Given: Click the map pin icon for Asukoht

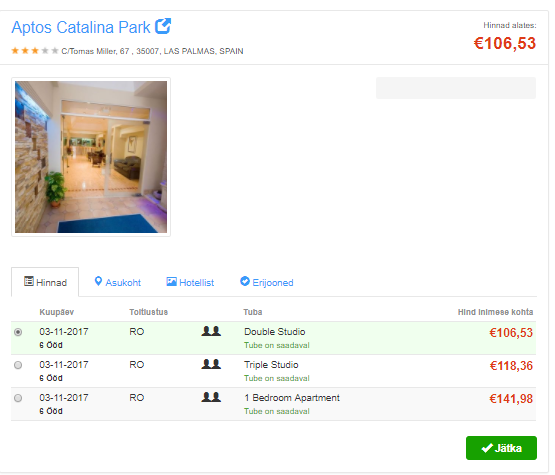Looking at the screenshot, I should [x=98, y=281].
